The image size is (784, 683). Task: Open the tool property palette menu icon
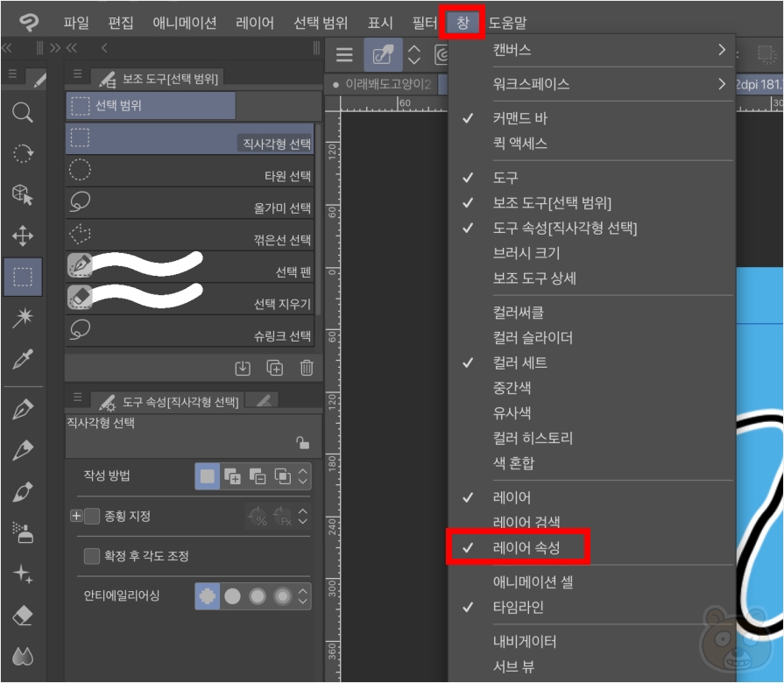[77, 397]
